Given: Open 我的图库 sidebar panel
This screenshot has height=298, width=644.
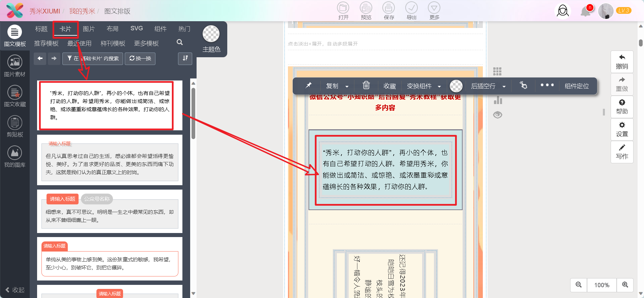Looking at the screenshot, I should [15, 157].
